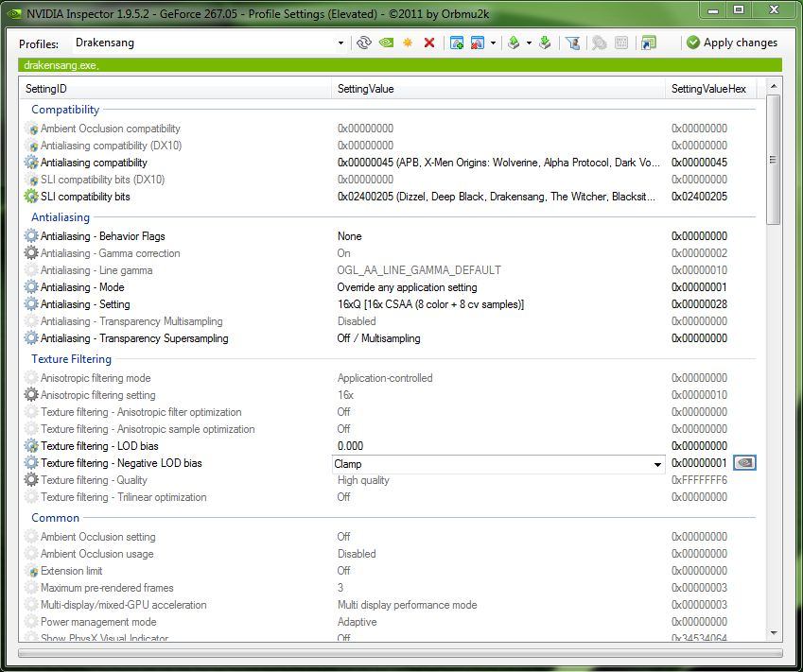Click the High quality value
The image size is (803, 672).
tap(363, 480)
